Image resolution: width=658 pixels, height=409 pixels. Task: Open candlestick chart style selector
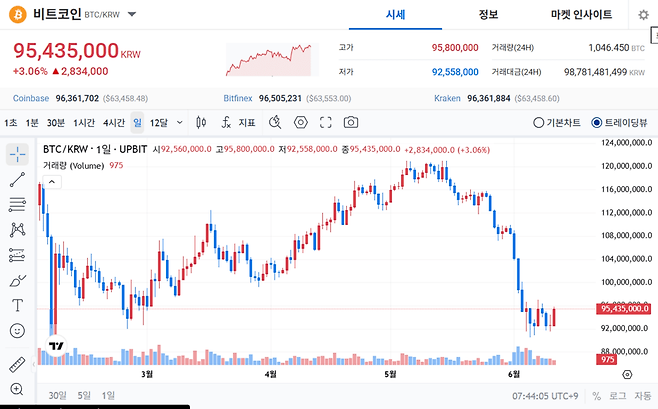click(x=201, y=122)
